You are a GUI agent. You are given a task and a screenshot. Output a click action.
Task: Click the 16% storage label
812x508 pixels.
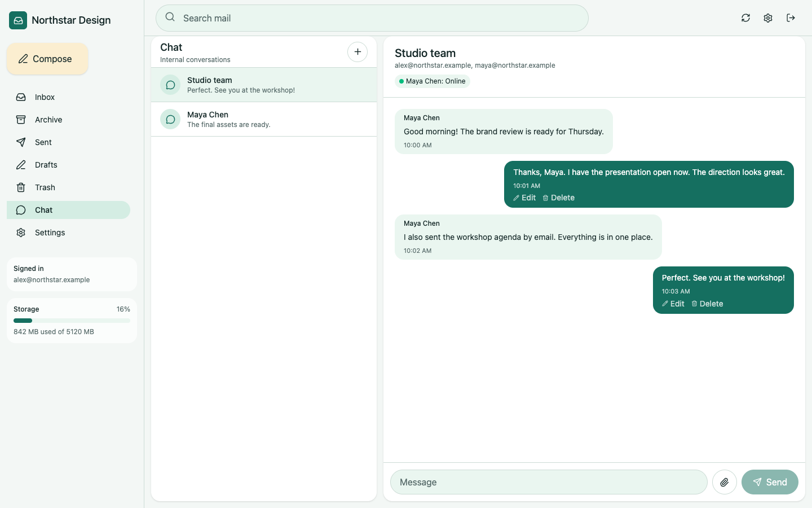(123, 309)
